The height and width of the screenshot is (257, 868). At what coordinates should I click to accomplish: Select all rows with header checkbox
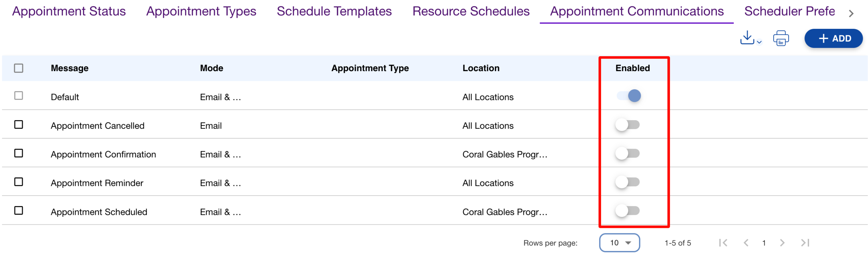click(x=18, y=68)
